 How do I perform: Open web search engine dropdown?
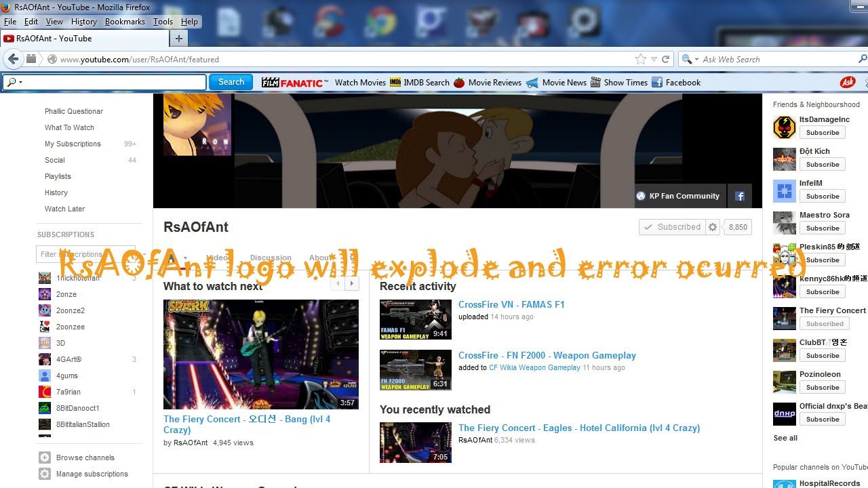tap(690, 60)
